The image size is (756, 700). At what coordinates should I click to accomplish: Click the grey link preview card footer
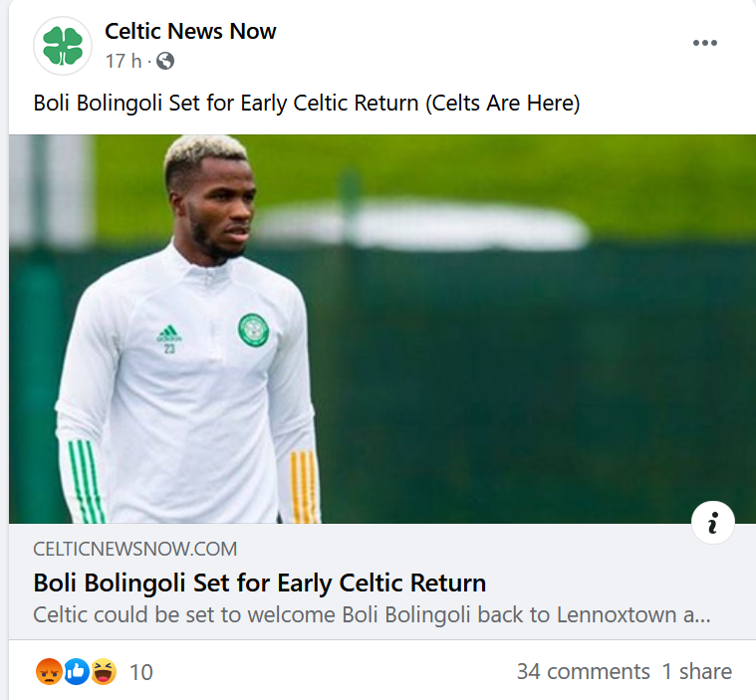[x=382, y=582]
